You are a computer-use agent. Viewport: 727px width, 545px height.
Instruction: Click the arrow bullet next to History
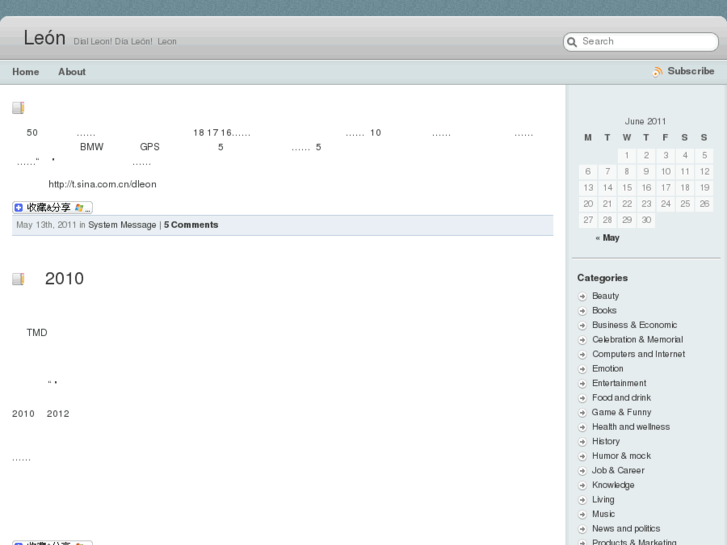point(582,442)
